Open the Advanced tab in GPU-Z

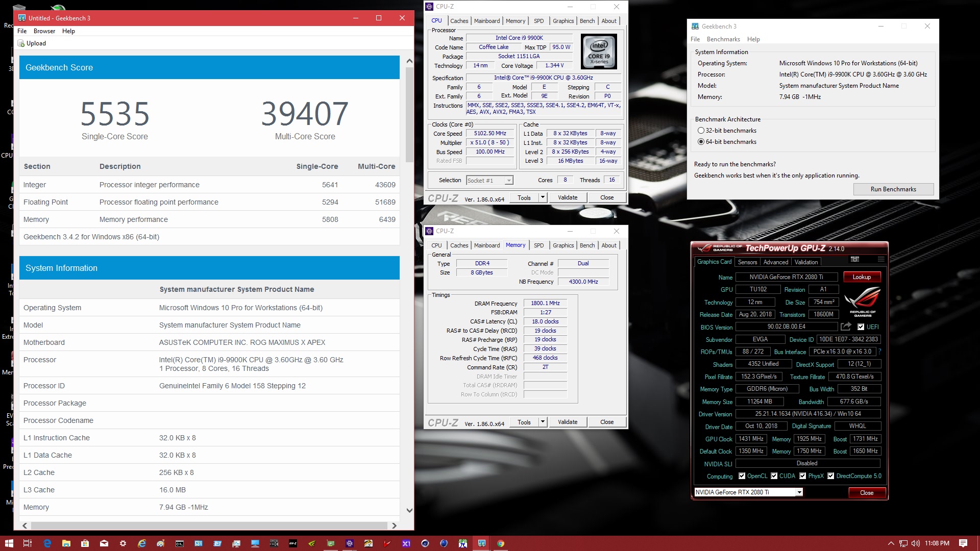click(x=775, y=262)
